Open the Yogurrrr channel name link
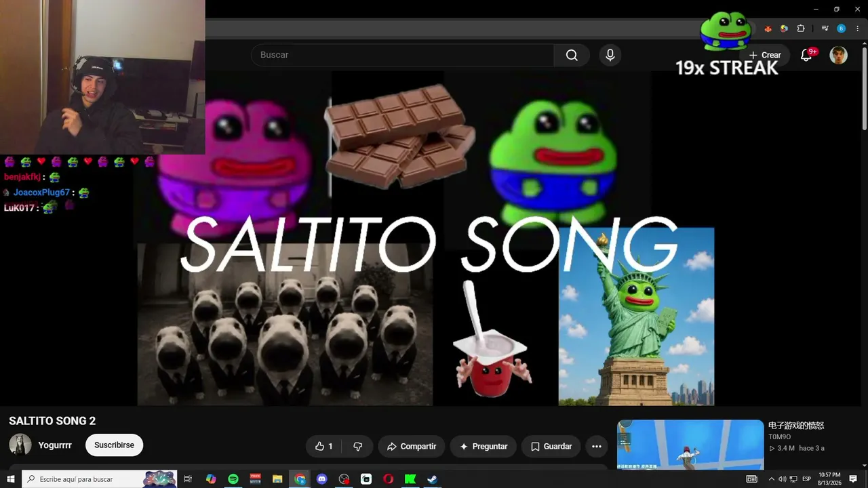The width and height of the screenshot is (868, 488). [55, 445]
